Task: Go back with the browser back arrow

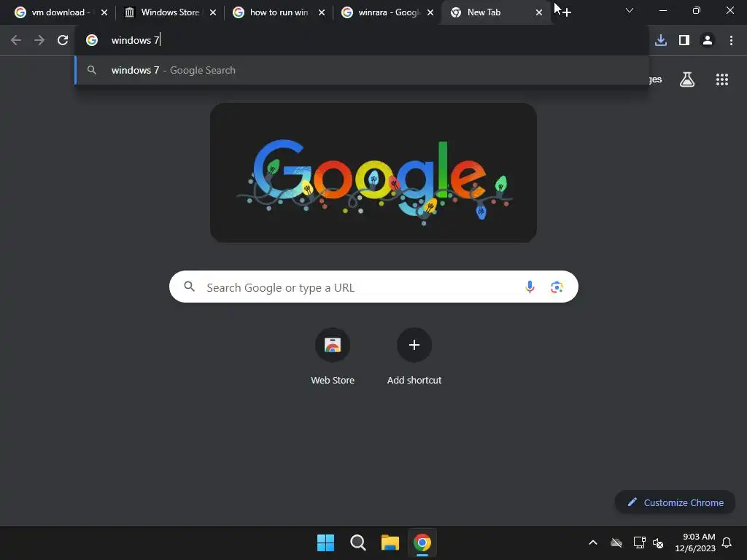Action: click(16, 40)
